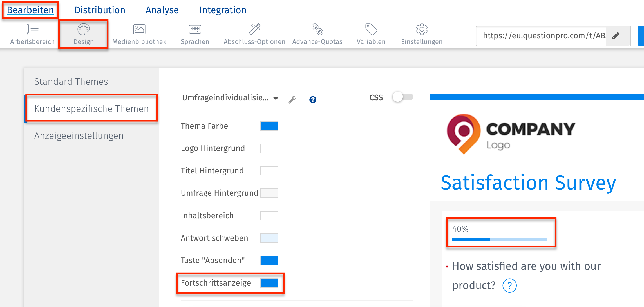The image size is (644, 307).
Task: Click the help question mark near the wrench
Action: (313, 99)
